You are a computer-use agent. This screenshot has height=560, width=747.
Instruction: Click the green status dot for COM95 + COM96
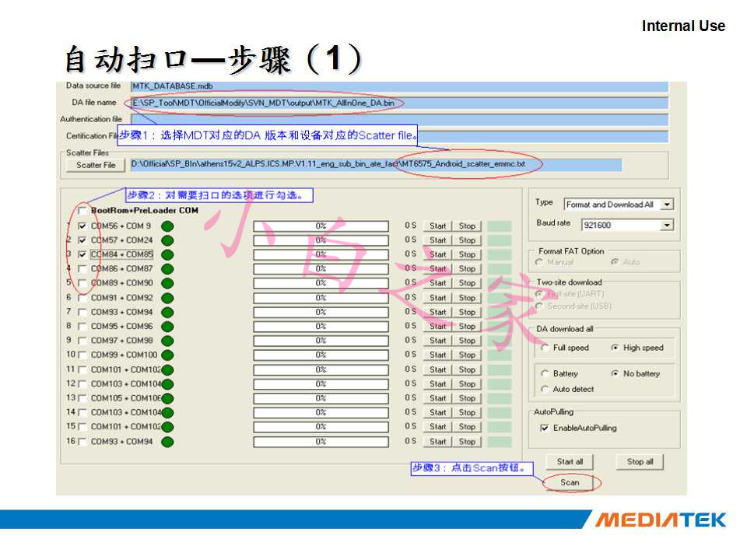click(167, 327)
